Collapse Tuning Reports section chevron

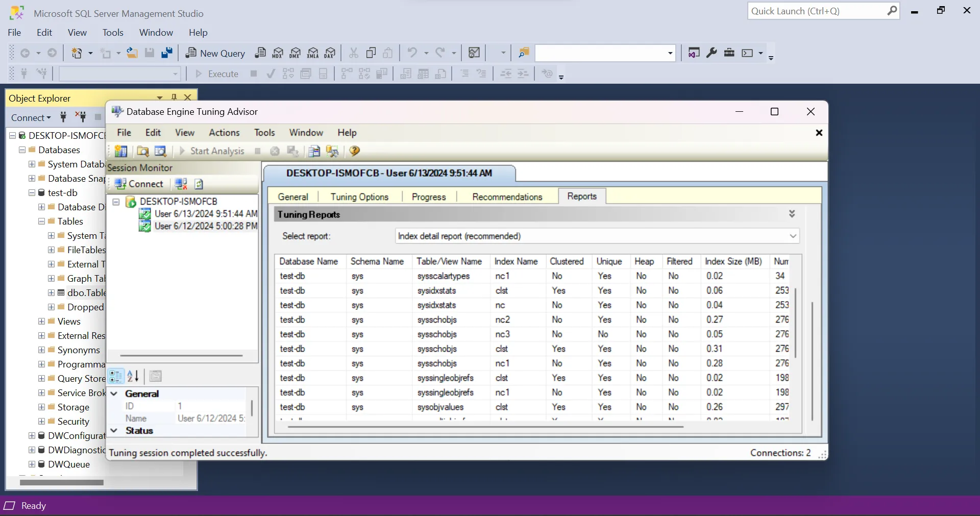pyautogui.click(x=792, y=214)
